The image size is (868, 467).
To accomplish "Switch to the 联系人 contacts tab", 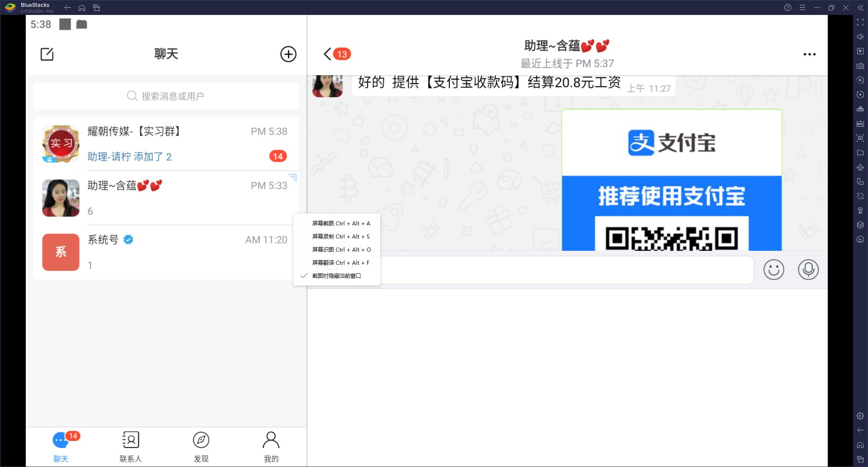I will tap(131, 447).
